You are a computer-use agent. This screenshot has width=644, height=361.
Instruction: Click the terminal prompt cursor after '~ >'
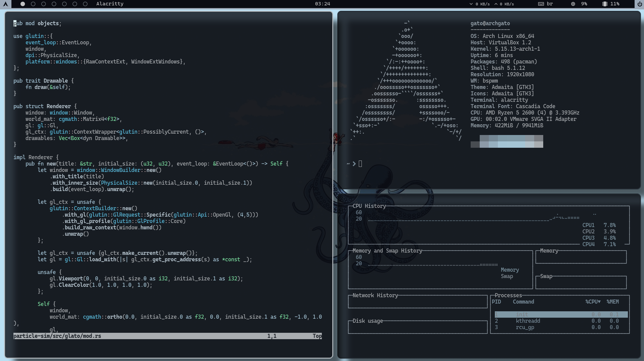[x=360, y=164]
